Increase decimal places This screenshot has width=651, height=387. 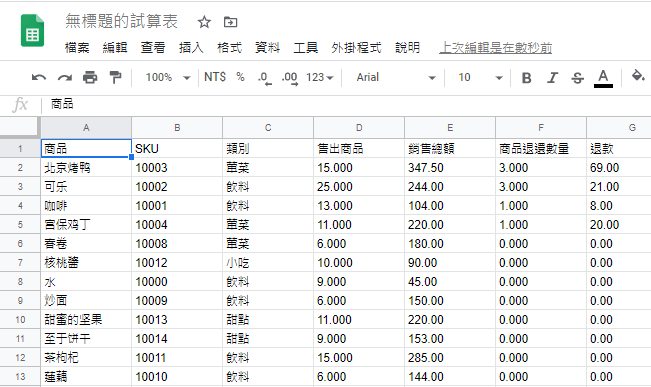[x=289, y=78]
